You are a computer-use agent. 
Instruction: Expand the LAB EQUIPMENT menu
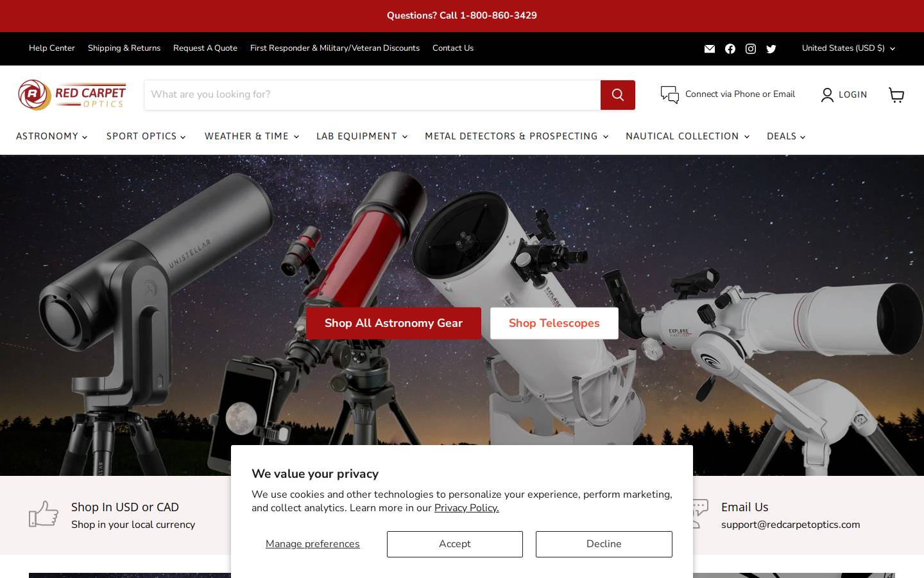(x=362, y=136)
